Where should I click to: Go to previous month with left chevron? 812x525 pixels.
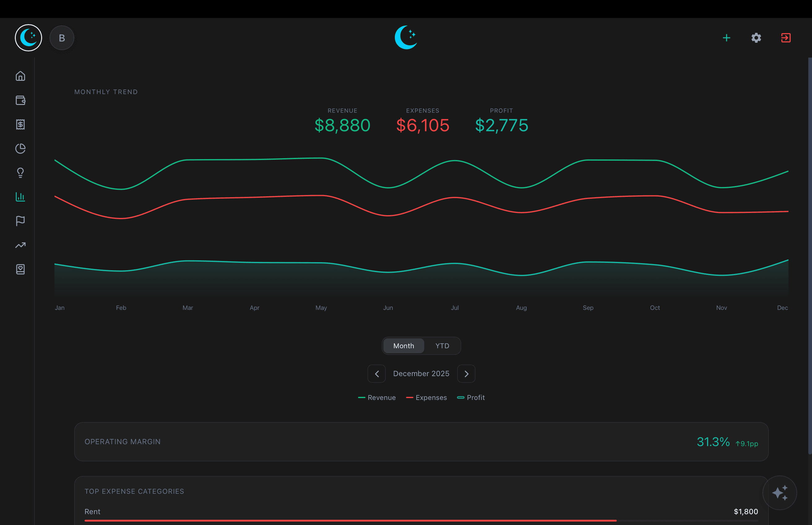(x=377, y=374)
